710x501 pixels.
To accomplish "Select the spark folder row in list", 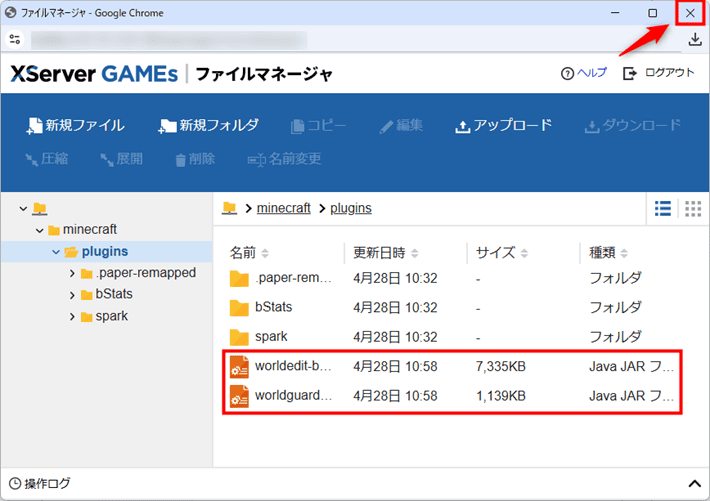I will click(452, 337).
